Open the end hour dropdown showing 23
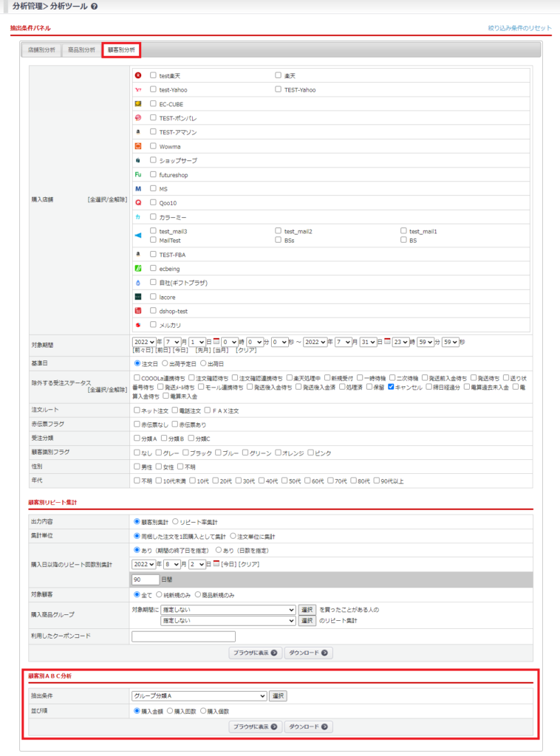560x756 pixels. (400, 342)
